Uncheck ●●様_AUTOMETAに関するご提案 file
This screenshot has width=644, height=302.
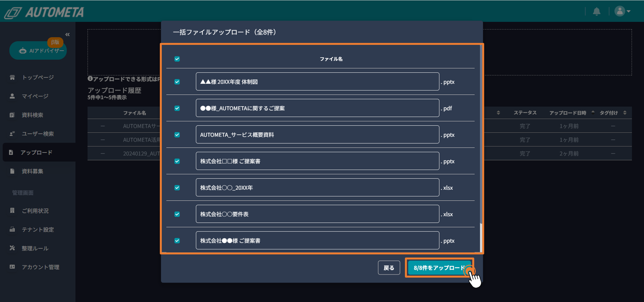177,108
